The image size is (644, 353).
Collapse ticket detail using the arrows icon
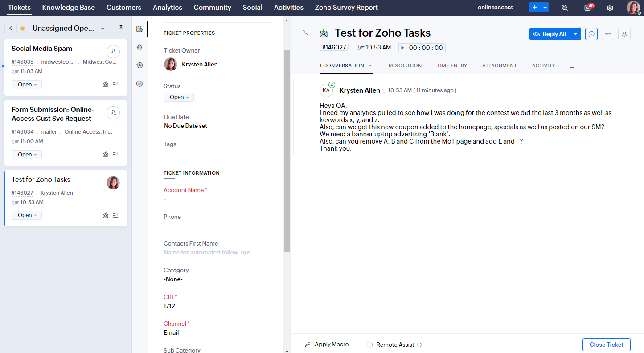[305, 33]
